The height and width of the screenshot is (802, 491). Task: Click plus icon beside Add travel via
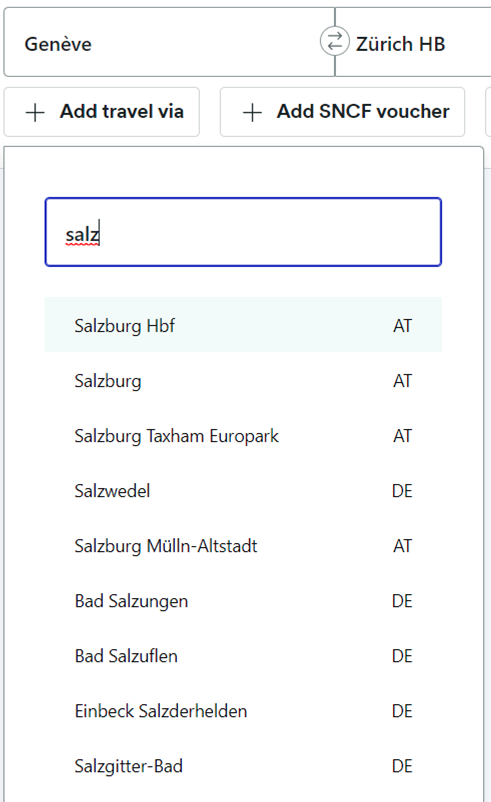click(x=35, y=112)
